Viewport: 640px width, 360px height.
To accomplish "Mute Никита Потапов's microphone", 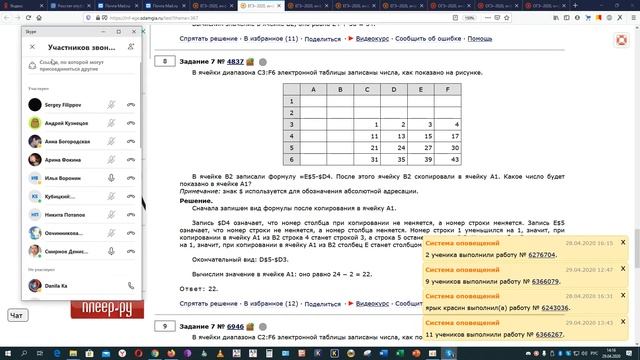I will [x=111, y=215].
